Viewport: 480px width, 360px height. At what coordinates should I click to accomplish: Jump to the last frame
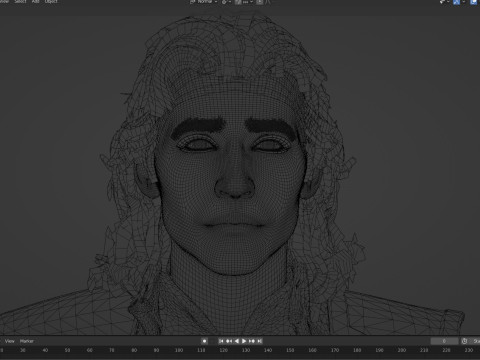[x=259, y=341]
